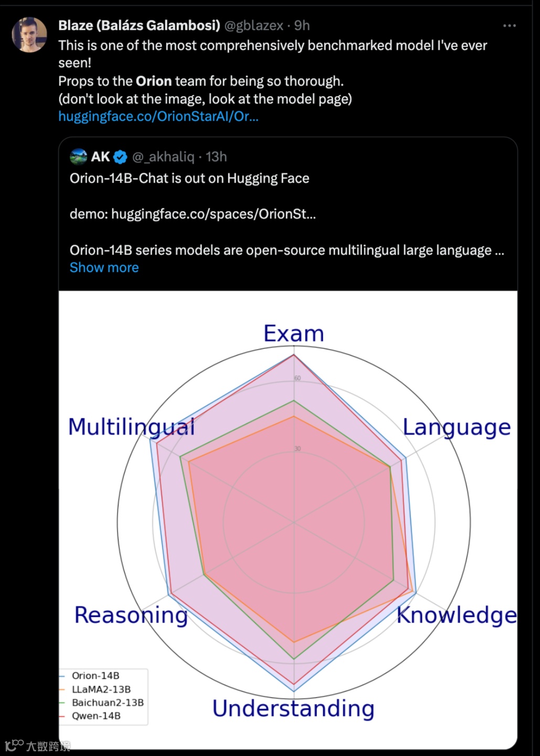Click the 9h timestamp of the tweet

pos(302,25)
